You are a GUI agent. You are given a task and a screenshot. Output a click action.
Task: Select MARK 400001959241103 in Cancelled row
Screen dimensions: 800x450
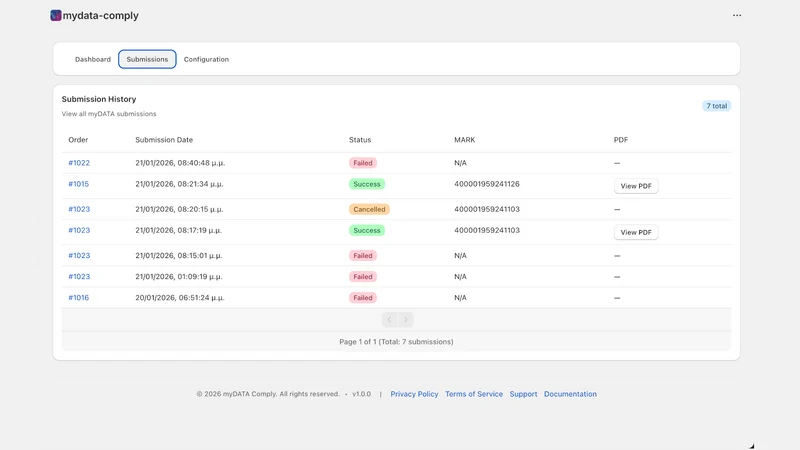(x=487, y=209)
